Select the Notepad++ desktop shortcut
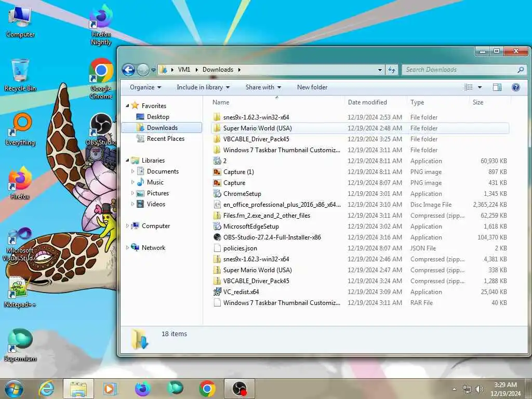 pos(20,292)
